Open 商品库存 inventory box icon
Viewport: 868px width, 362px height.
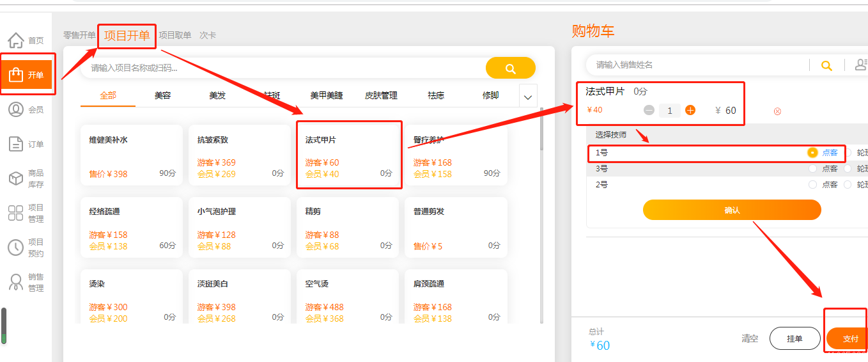16,178
